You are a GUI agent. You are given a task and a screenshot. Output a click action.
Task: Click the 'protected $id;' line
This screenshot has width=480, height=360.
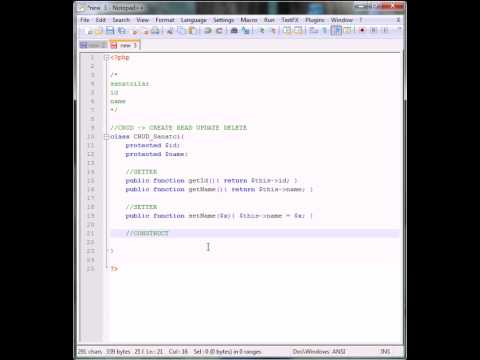tap(153, 145)
